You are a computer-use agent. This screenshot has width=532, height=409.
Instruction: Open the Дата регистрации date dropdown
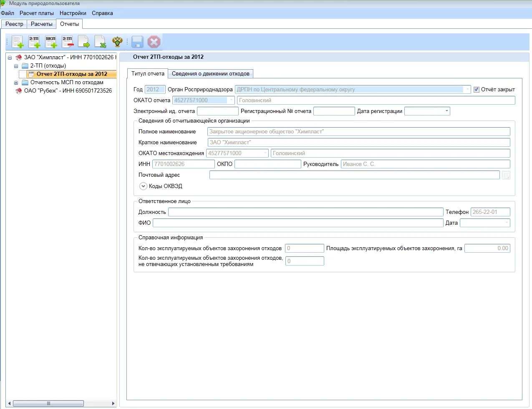click(x=447, y=111)
